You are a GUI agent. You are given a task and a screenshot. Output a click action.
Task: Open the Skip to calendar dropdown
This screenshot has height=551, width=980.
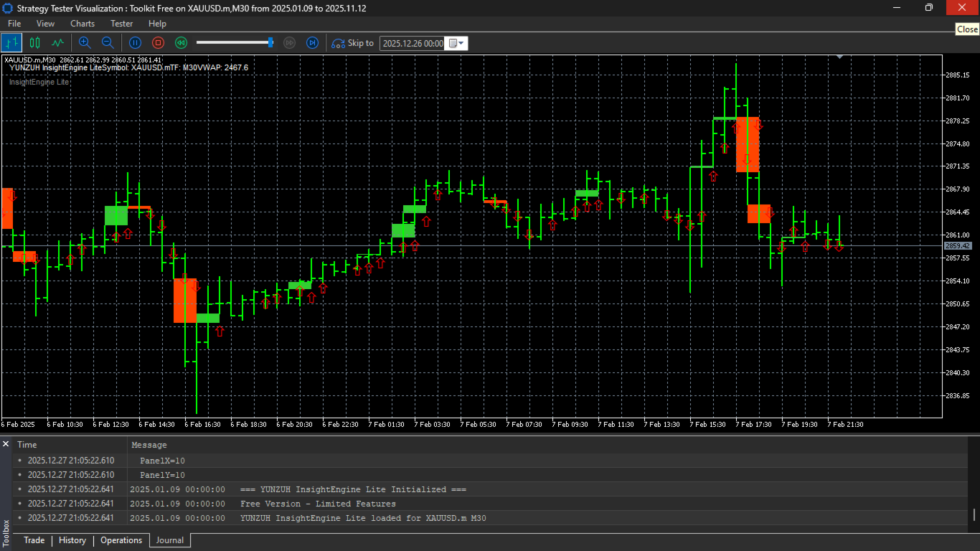(457, 43)
